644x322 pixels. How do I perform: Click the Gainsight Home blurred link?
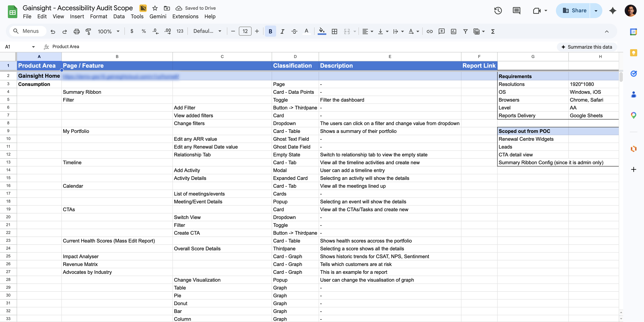[x=121, y=76]
